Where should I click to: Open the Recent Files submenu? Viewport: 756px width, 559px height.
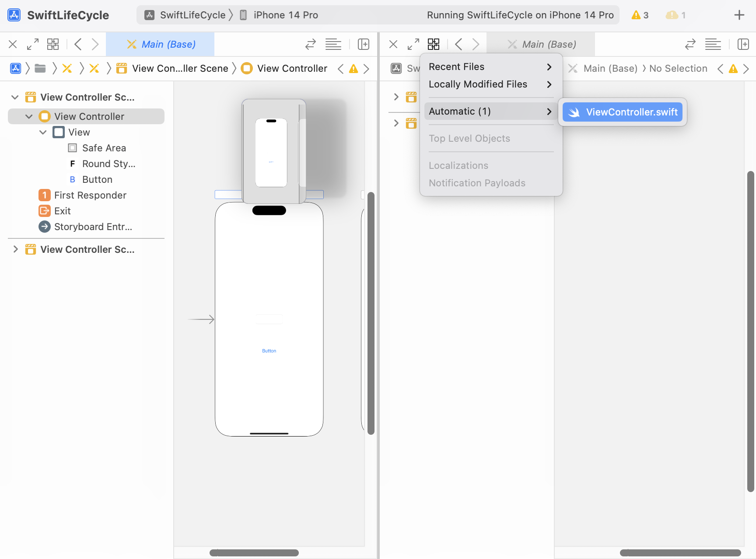pos(491,66)
